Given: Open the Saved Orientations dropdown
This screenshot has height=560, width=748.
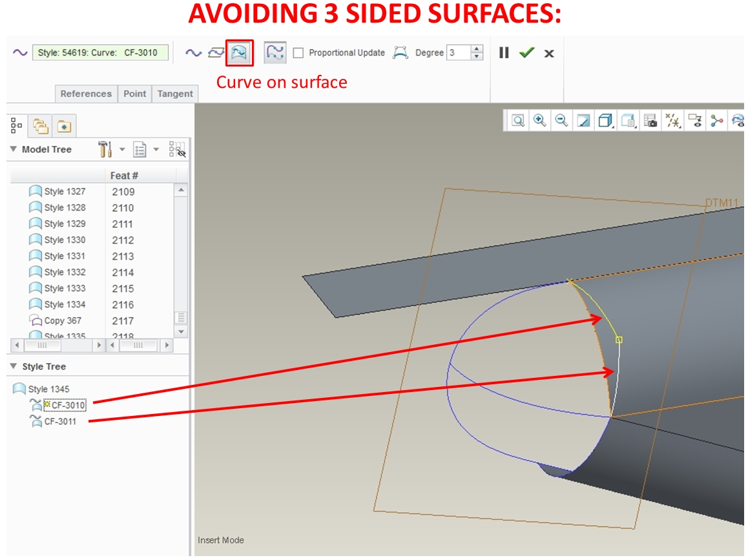Looking at the screenshot, I should (629, 120).
